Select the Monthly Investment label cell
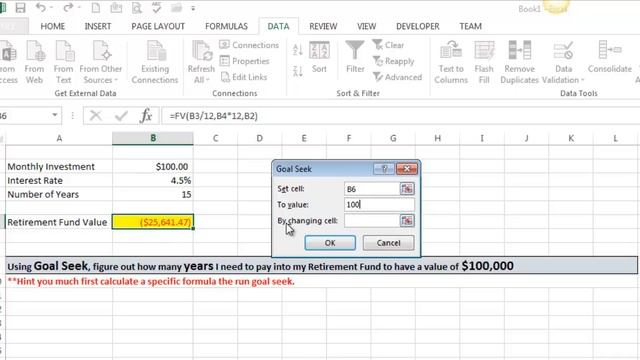The height and width of the screenshot is (360, 640). (59, 167)
